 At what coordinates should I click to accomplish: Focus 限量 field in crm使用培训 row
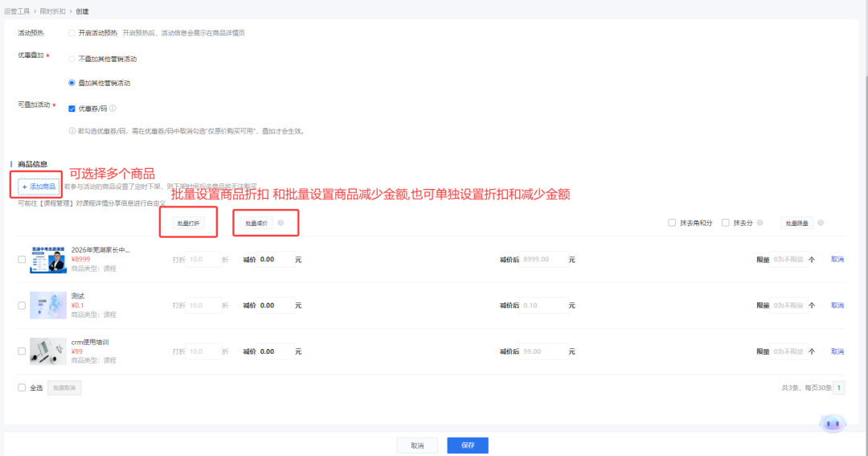coord(789,351)
